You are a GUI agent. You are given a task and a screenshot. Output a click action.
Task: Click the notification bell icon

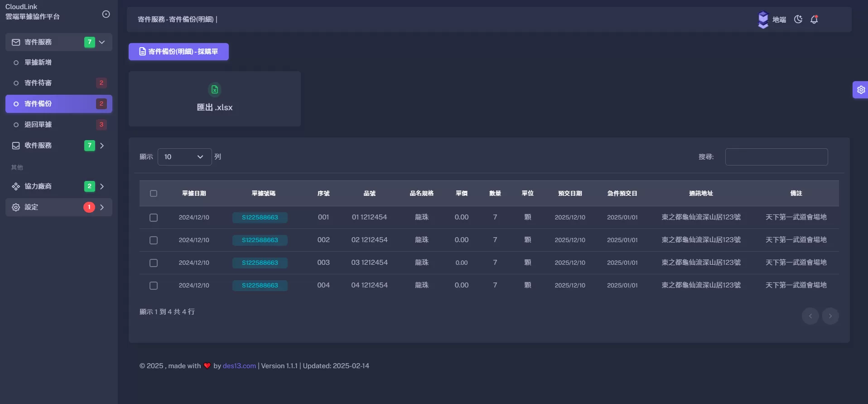tap(814, 19)
